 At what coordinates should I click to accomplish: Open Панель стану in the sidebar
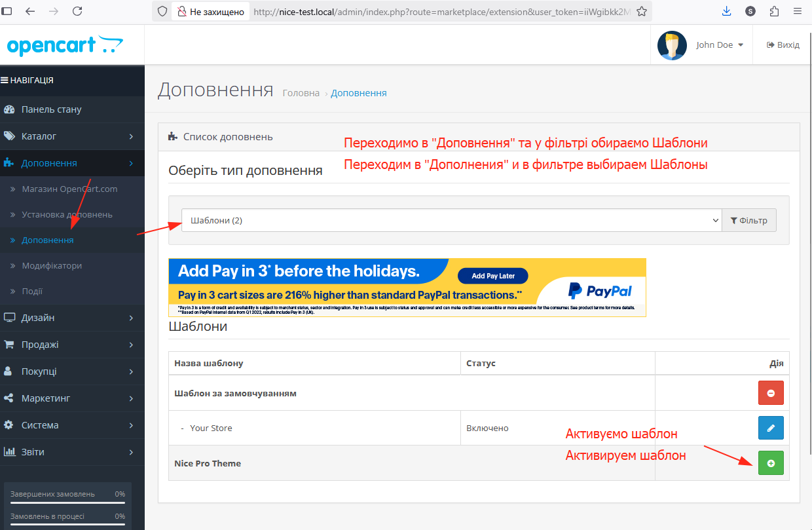[72, 109]
